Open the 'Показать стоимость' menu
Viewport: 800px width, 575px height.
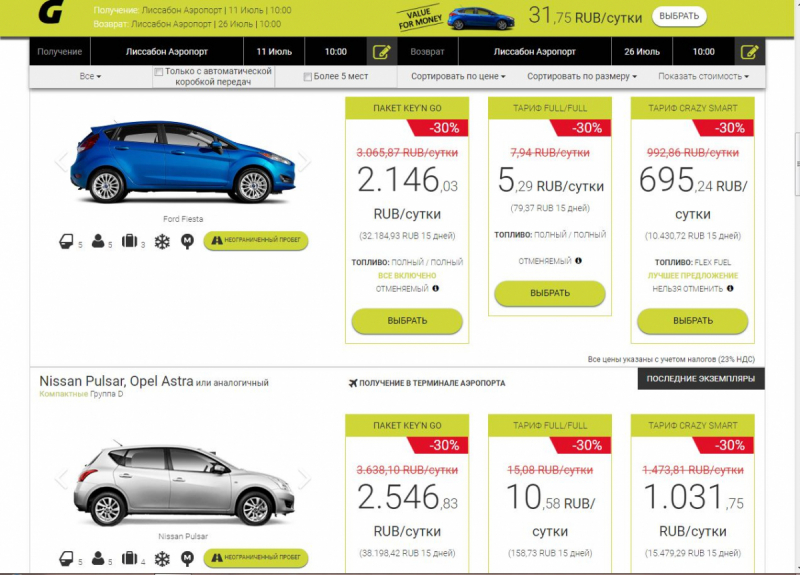coord(703,77)
